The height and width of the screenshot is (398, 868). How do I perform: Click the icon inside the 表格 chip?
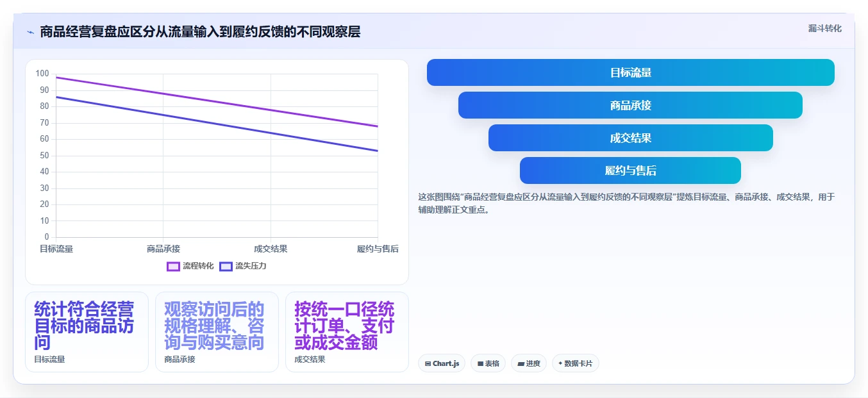[x=480, y=363]
